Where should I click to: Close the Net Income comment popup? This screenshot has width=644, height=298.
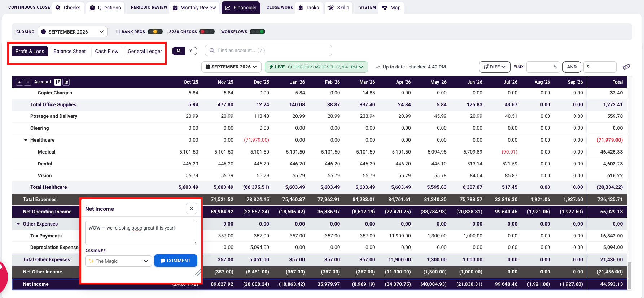[x=192, y=208]
